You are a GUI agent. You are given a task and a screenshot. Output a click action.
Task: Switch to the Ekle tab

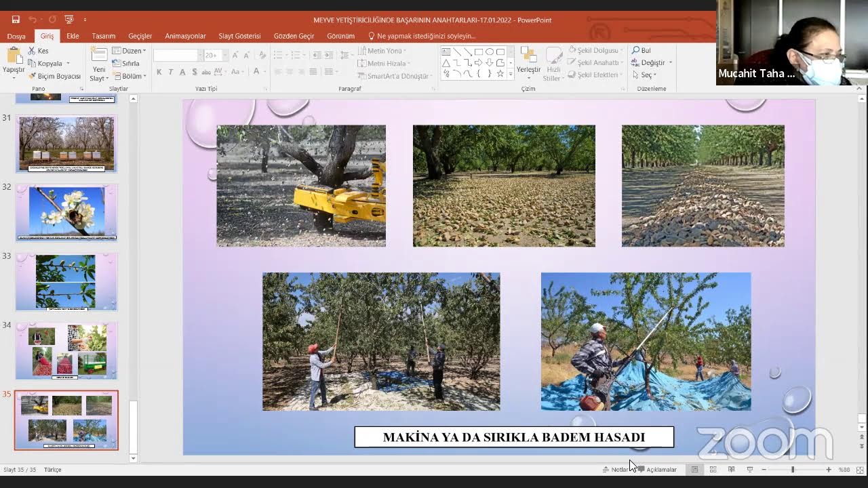coord(73,36)
